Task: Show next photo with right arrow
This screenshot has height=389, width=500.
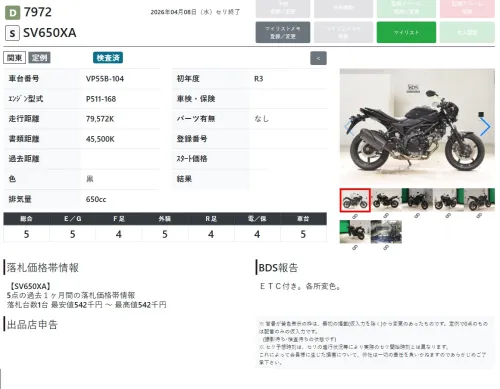Action: [x=485, y=127]
